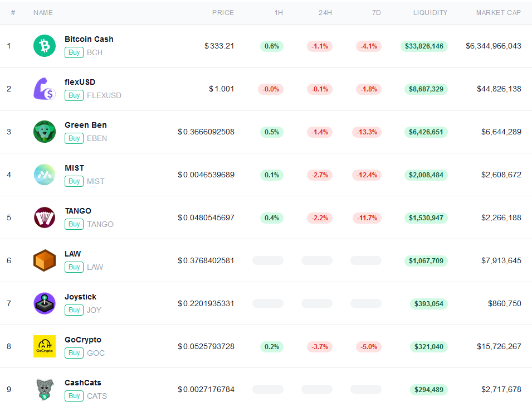
Task: Open the CashCats cat icon
Action: [x=45, y=389]
